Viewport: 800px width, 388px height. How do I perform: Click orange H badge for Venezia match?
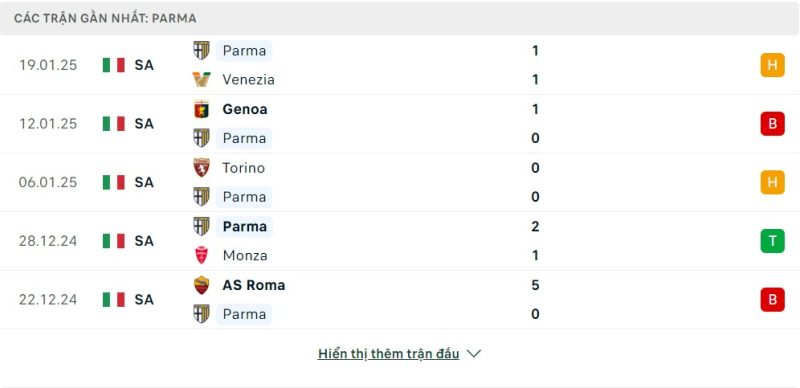772,65
